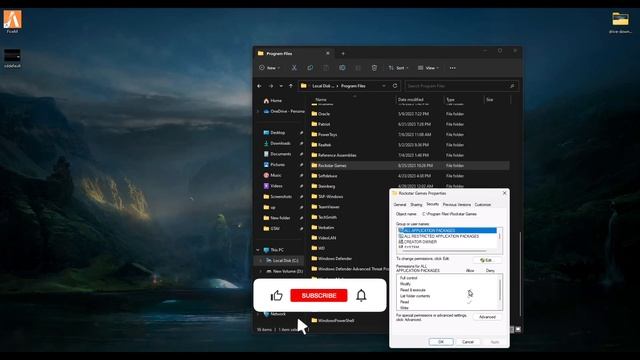Select the orange A shortcut on desktop

(12, 21)
